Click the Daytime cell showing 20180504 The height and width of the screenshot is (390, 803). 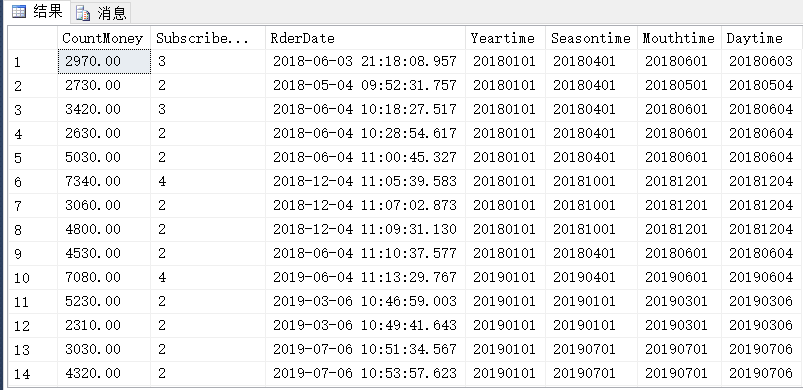pos(760,85)
